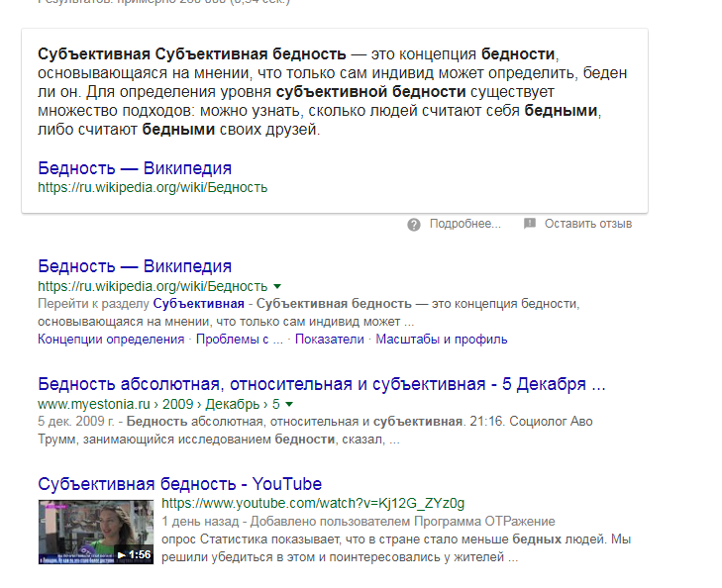Open first result Бедность — Википедия

pyautogui.click(x=135, y=266)
